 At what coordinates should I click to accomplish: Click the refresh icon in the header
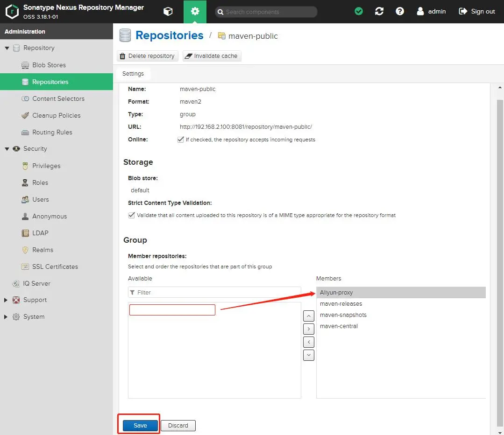coord(379,11)
